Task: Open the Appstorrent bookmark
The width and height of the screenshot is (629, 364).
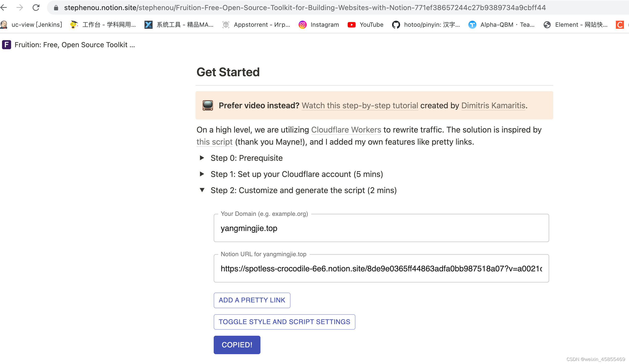Action: 257,24
